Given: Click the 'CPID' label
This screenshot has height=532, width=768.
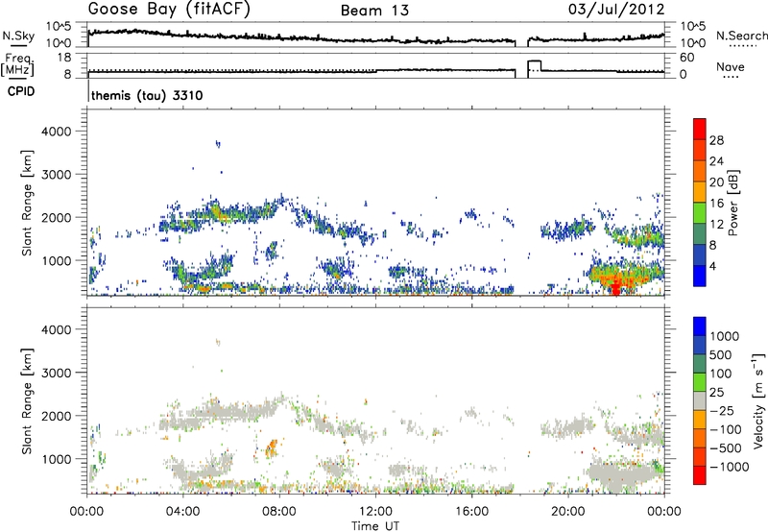Looking at the screenshot, I should [21, 91].
